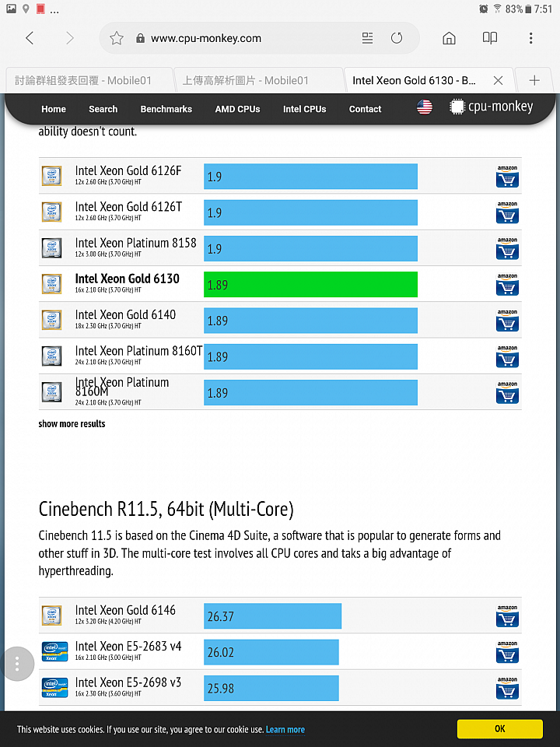Close the Intel Xeon Gold 6130 tab
This screenshot has height=747, width=560.
click(x=498, y=80)
